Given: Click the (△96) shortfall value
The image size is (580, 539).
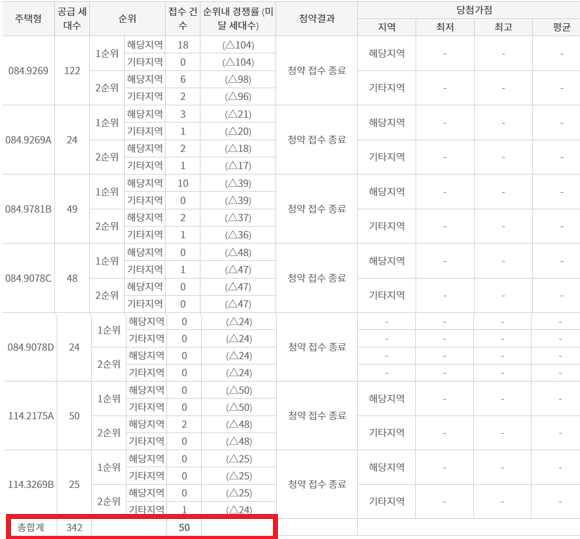Looking at the screenshot, I should (238, 96).
